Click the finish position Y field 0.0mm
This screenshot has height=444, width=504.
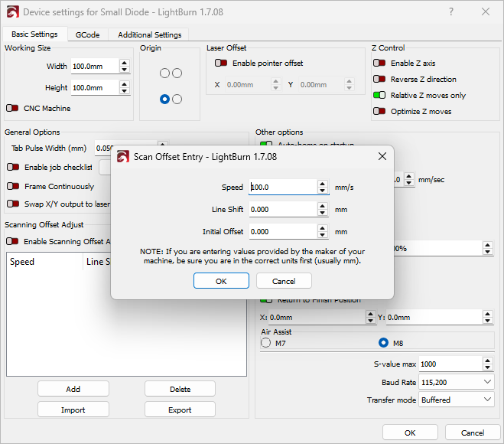pyautogui.click(x=434, y=317)
